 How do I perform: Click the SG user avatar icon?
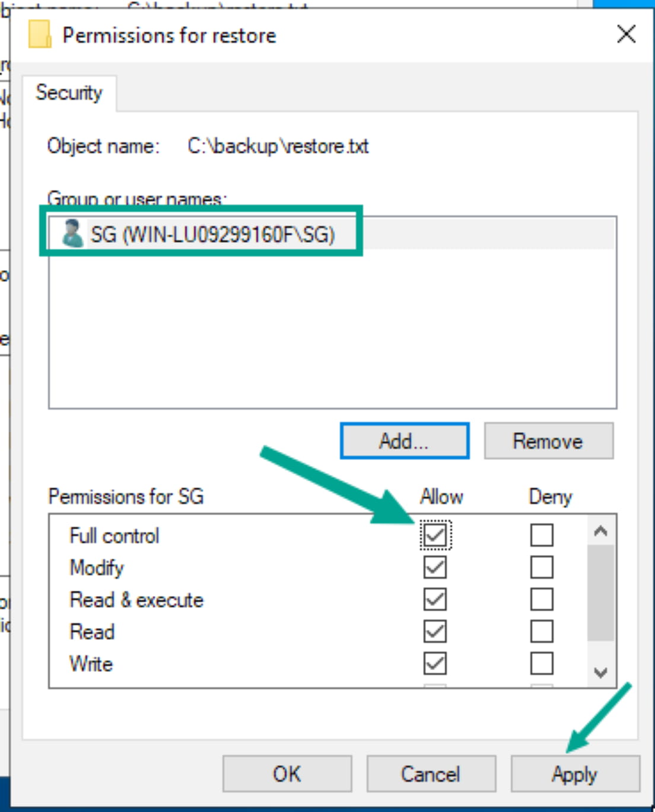click(72, 233)
